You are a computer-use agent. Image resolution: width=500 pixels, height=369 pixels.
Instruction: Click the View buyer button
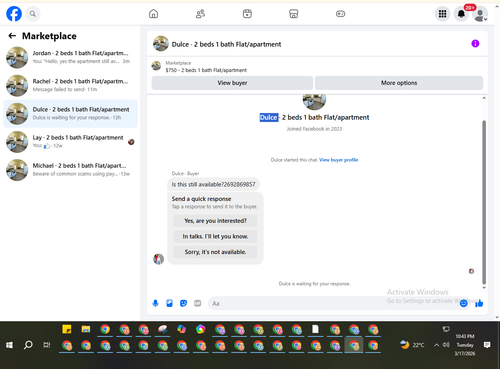pos(232,83)
